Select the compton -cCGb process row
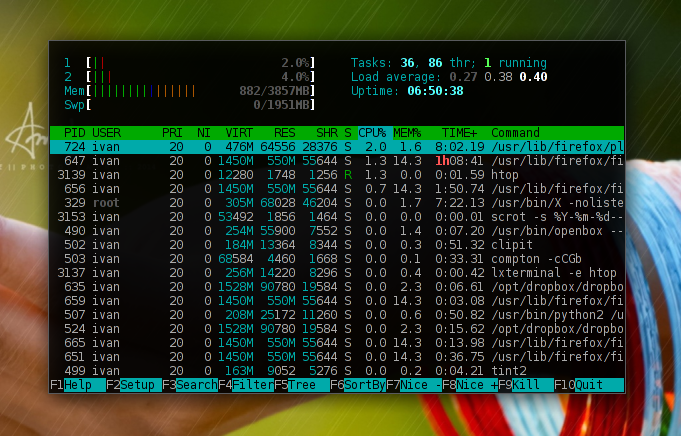Viewport: 681px width, 436px height. tap(337, 259)
